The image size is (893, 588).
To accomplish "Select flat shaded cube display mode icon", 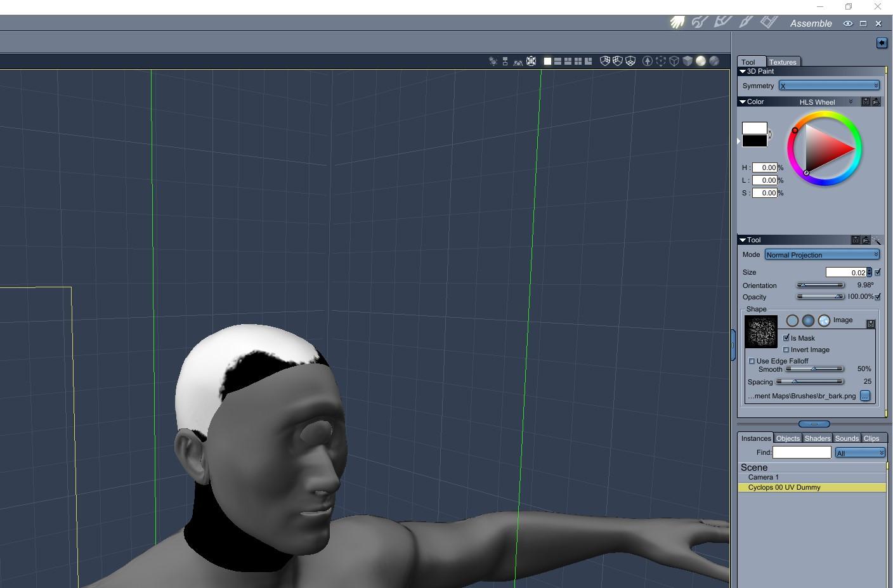I will click(688, 61).
